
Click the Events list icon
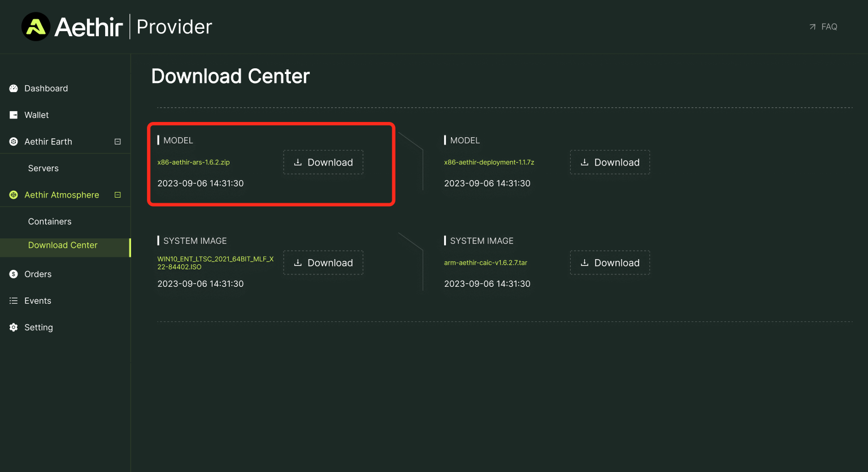point(14,301)
